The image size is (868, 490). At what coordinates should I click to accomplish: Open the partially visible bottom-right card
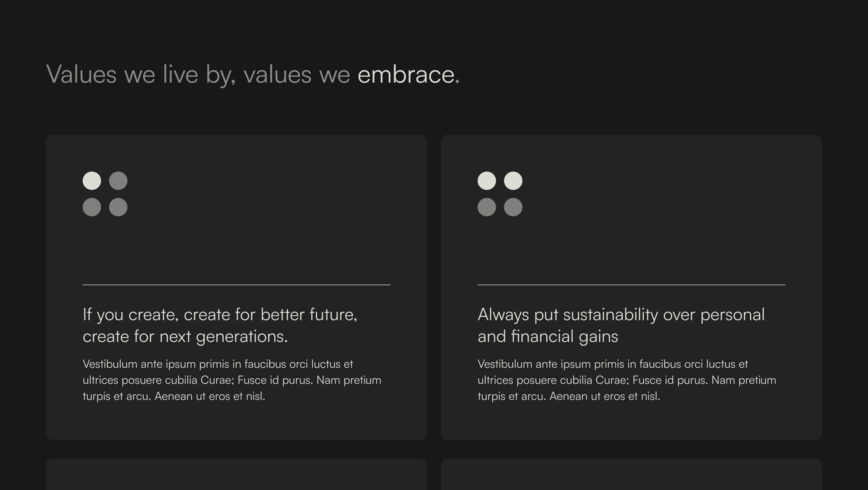(631, 474)
